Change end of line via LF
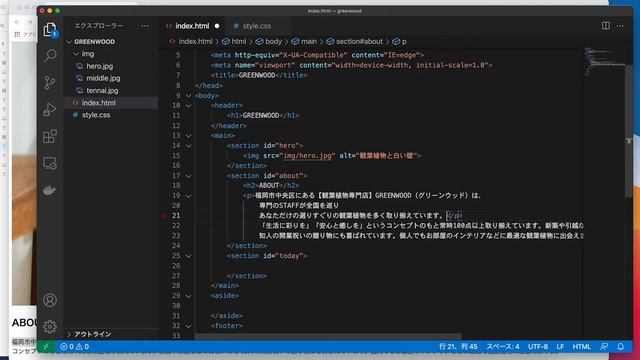The width and height of the screenshot is (640, 360). [x=560, y=347]
